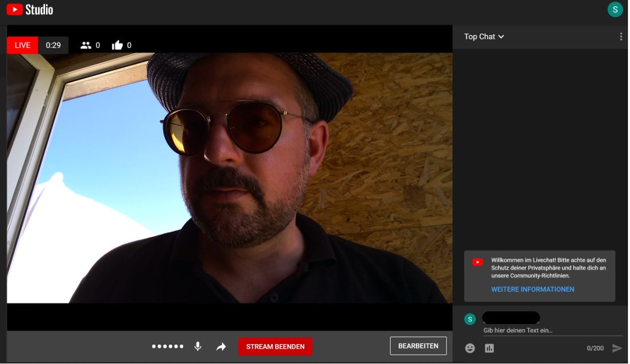630x364 pixels.
Task: Click the red LIVE badge
Action: coord(21,45)
